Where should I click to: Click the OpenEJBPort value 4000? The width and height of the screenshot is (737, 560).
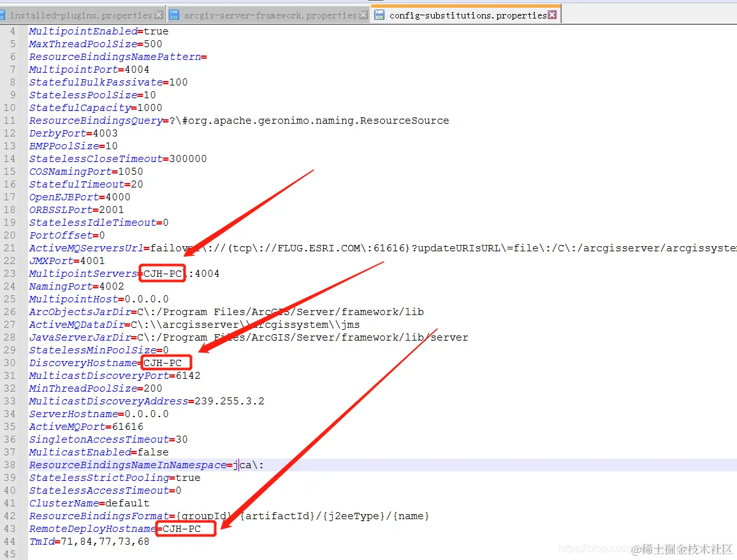pos(118,197)
